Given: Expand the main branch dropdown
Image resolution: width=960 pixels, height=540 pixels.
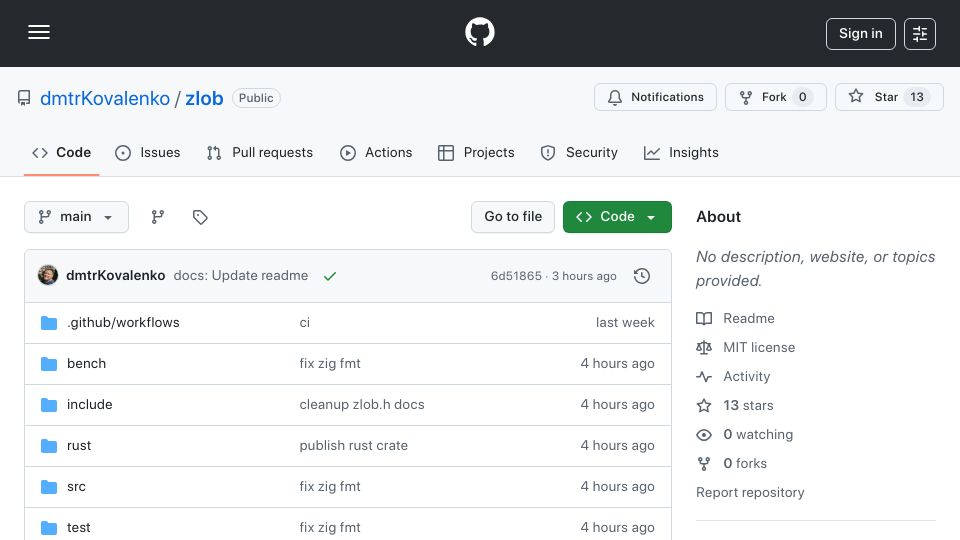Looking at the screenshot, I should click(x=77, y=217).
